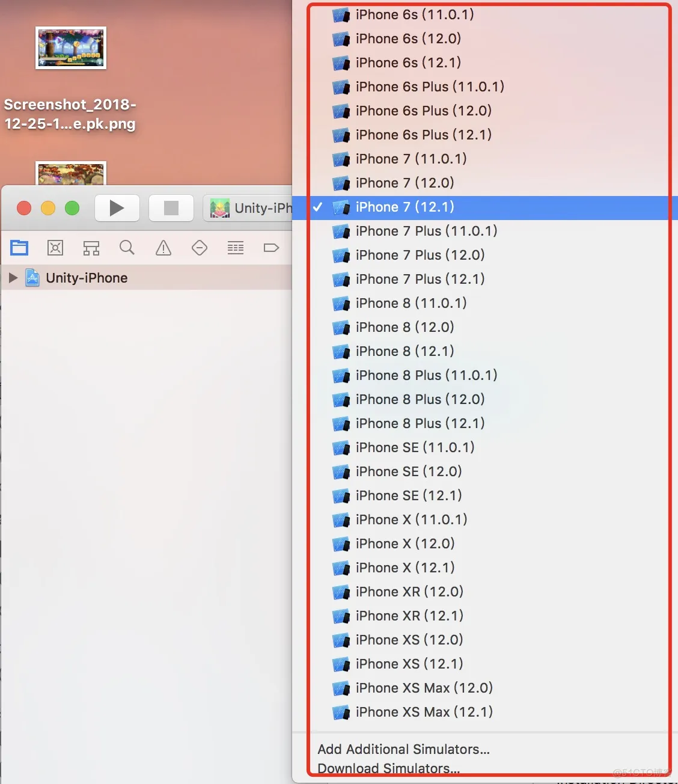Select iPhone 7 Plus (12.0) simulator
This screenshot has width=678, height=784.
485,255
